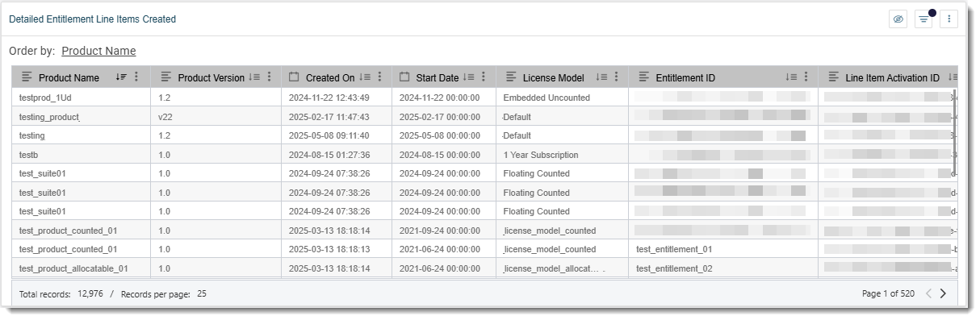Open License Model column options menu
Screen dimensions: 980x320
616,77
